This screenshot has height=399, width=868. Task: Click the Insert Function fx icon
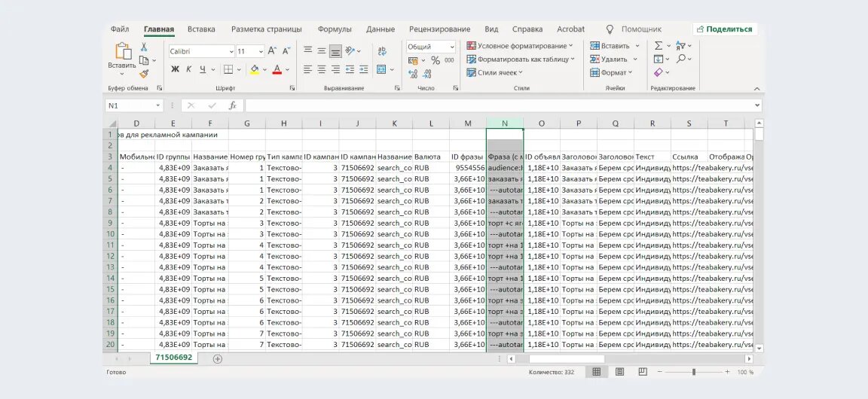click(x=233, y=105)
